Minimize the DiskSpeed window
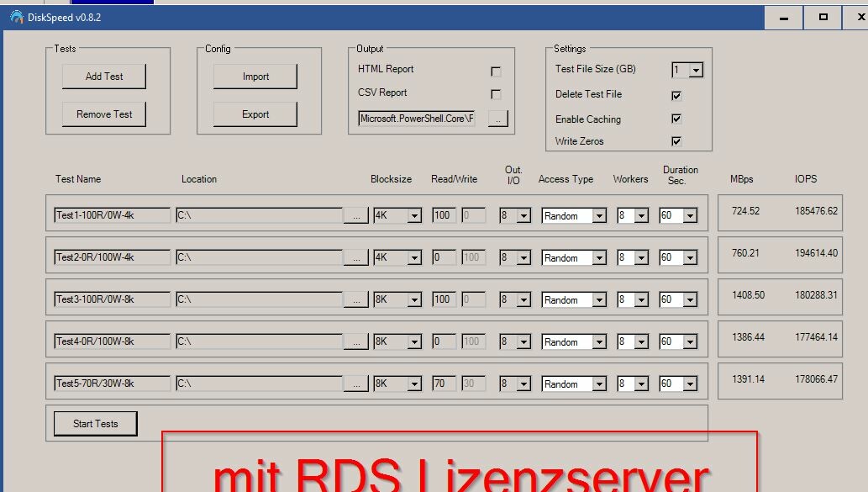 pyautogui.click(x=784, y=18)
